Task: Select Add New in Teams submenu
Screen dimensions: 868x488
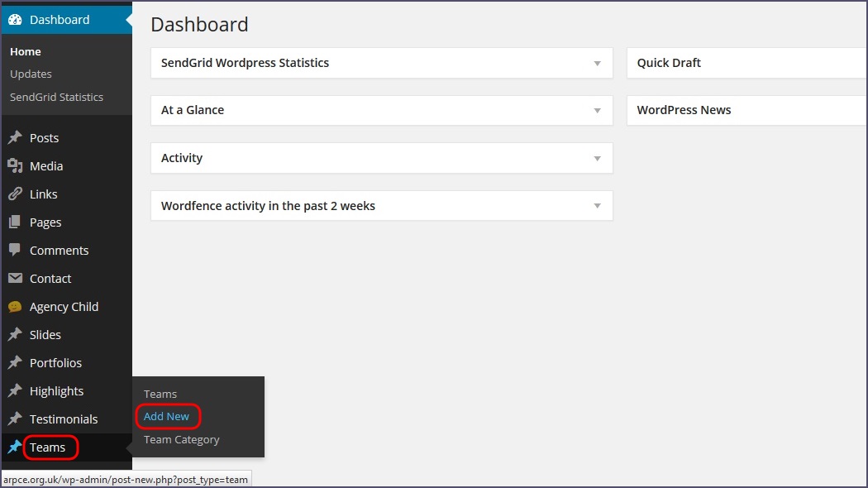Action: (x=166, y=417)
